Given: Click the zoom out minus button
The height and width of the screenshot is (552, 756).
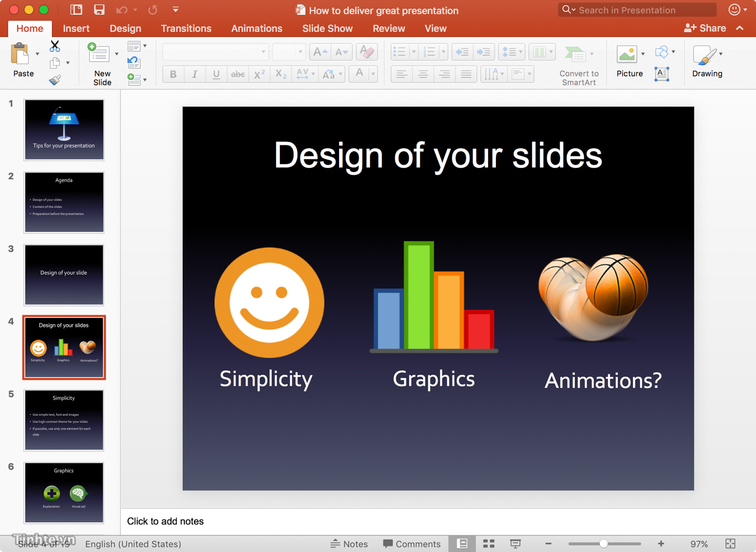Looking at the screenshot, I should pyautogui.click(x=548, y=544).
